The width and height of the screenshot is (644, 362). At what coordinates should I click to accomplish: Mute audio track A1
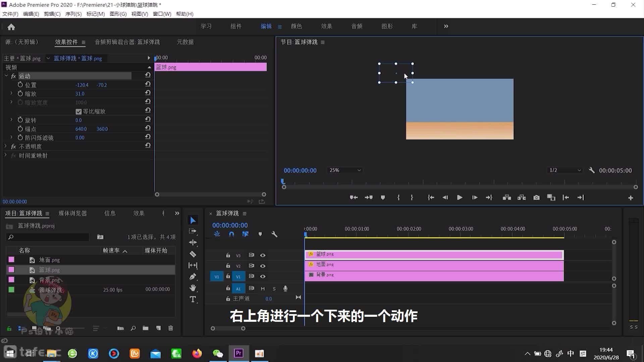pyautogui.click(x=263, y=289)
